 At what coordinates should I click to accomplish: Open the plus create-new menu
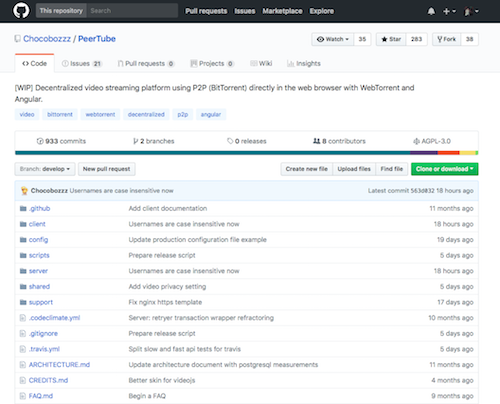(x=449, y=11)
